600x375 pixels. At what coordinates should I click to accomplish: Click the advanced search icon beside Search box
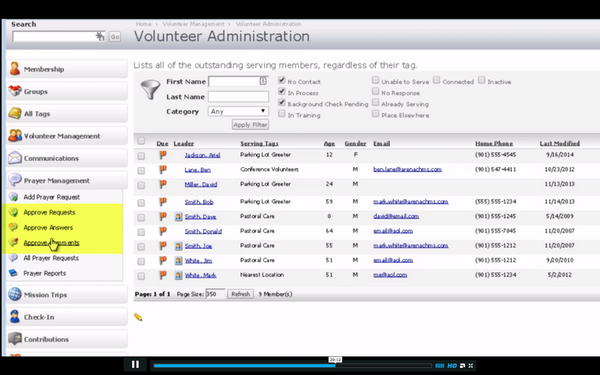coord(100,36)
